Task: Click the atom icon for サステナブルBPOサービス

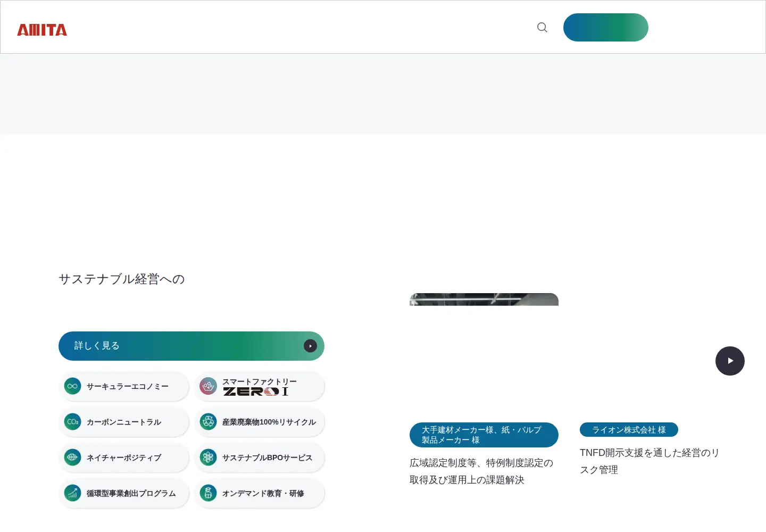Action: click(208, 458)
